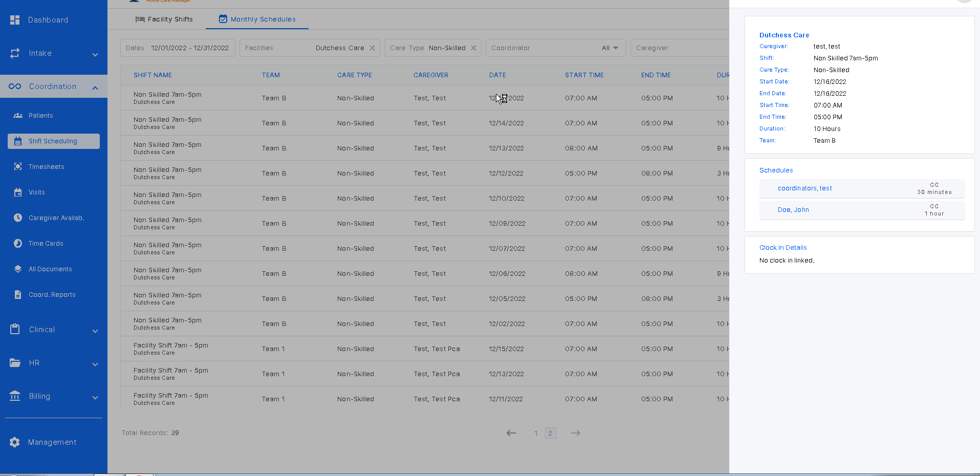Click Total Records: 39 text
Viewport: 980px width, 476px height.
(150, 433)
